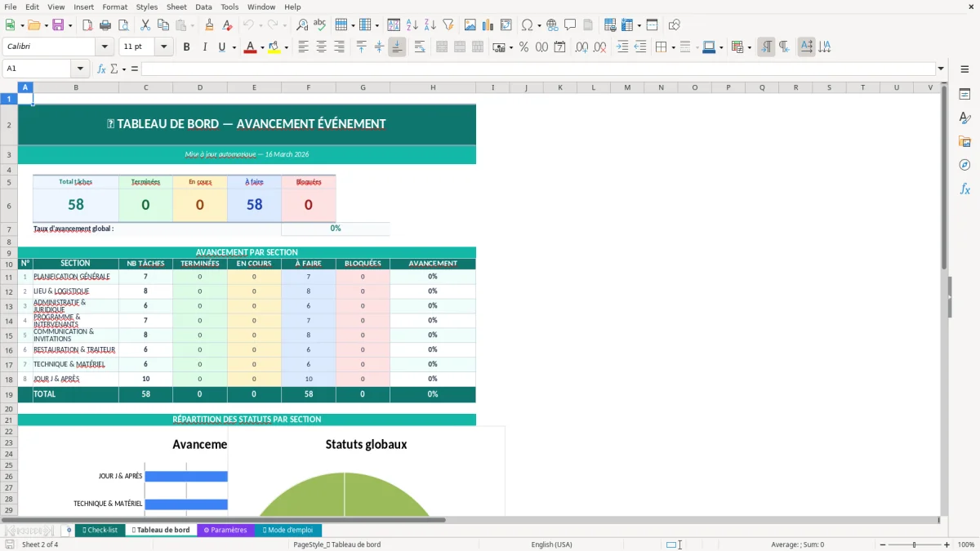This screenshot has width=980, height=551.
Task: Click the Sort Ascending icon
Action: (x=412, y=25)
